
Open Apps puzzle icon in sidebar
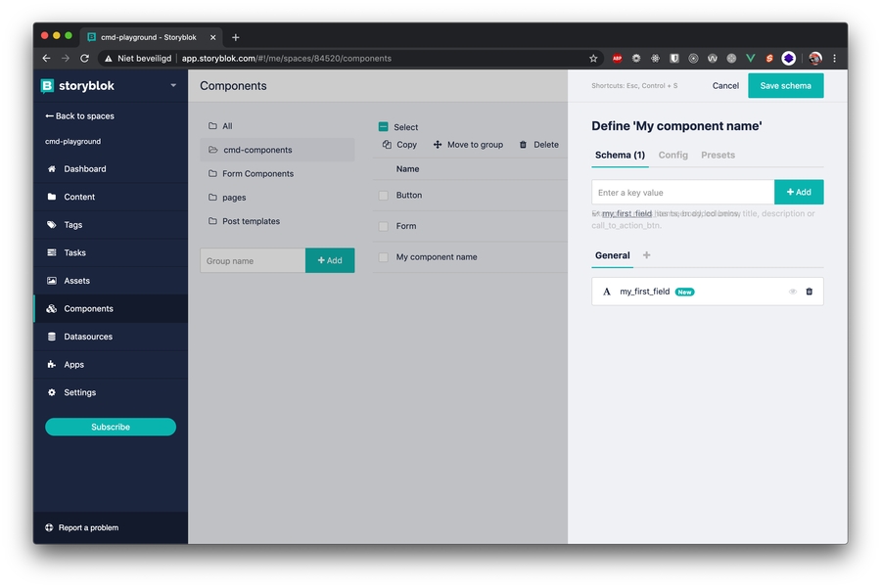tap(52, 365)
